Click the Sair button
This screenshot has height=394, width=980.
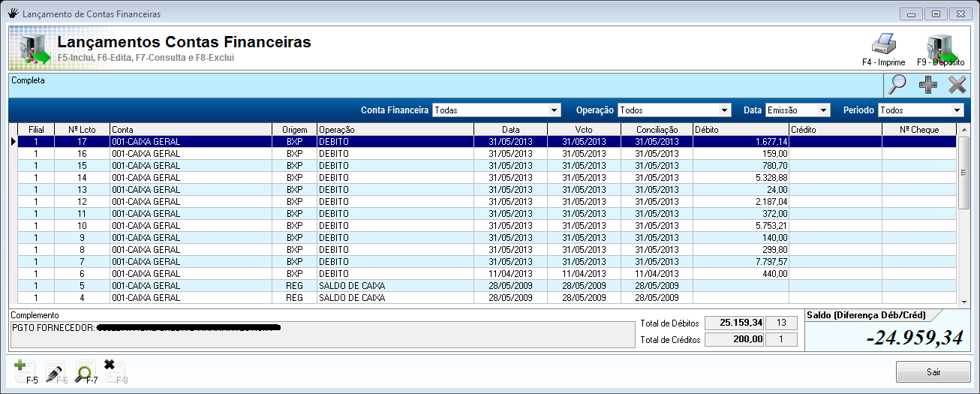coord(933,371)
